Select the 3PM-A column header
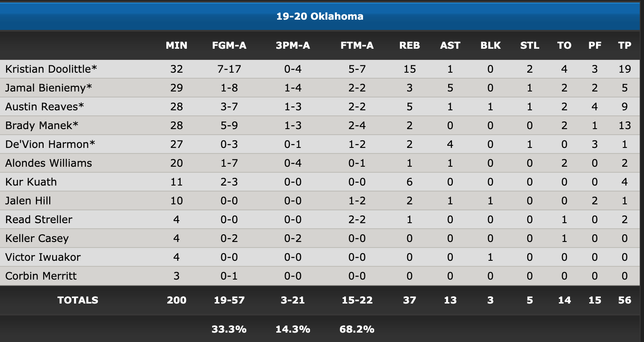The image size is (644, 342). click(293, 45)
